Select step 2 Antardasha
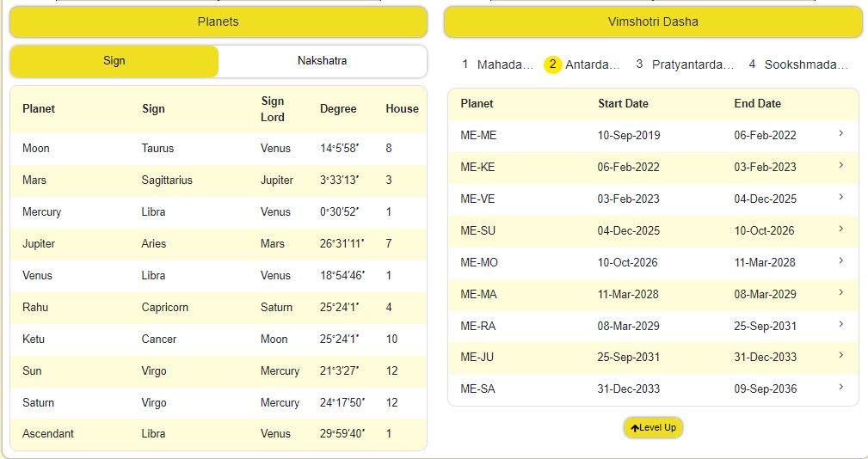The width and height of the screenshot is (868, 459). pyautogui.click(x=582, y=64)
